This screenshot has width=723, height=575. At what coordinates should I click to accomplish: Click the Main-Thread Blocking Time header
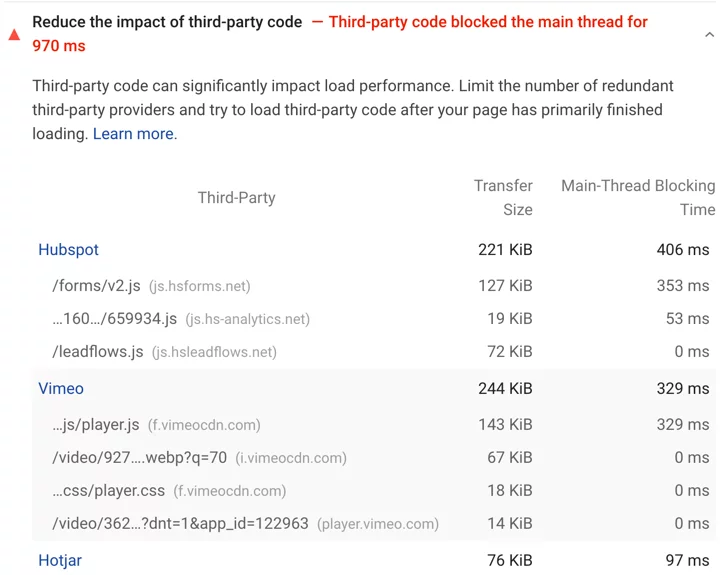[x=638, y=198]
